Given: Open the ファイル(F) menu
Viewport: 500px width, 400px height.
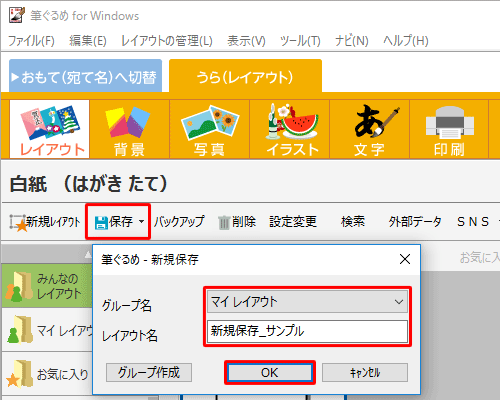Looking at the screenshot, I should click(31, 41).
